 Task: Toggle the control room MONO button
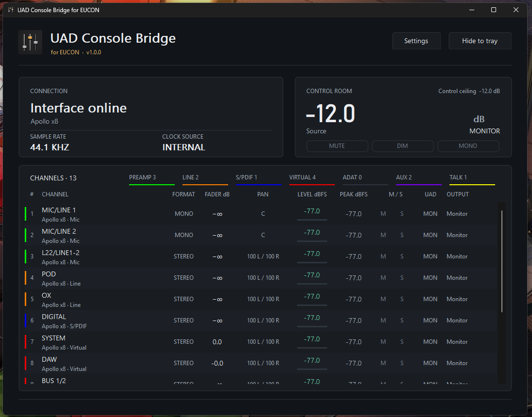click(468, 146)
